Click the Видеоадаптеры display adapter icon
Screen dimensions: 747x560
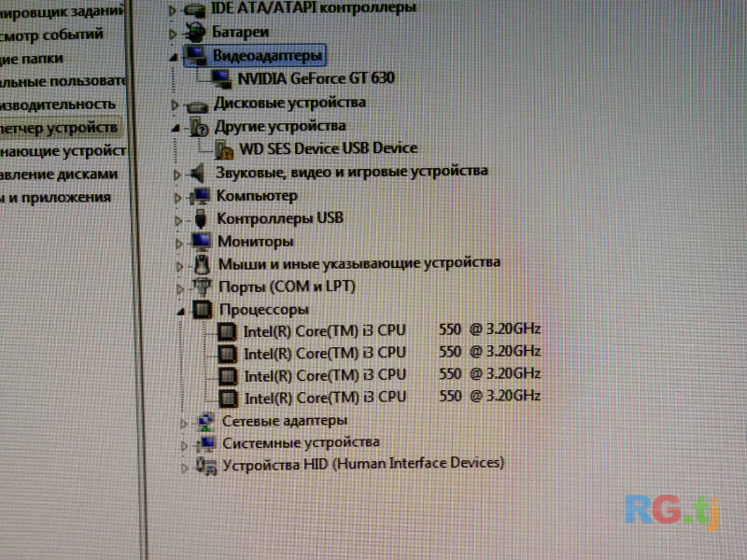[196, 55]
